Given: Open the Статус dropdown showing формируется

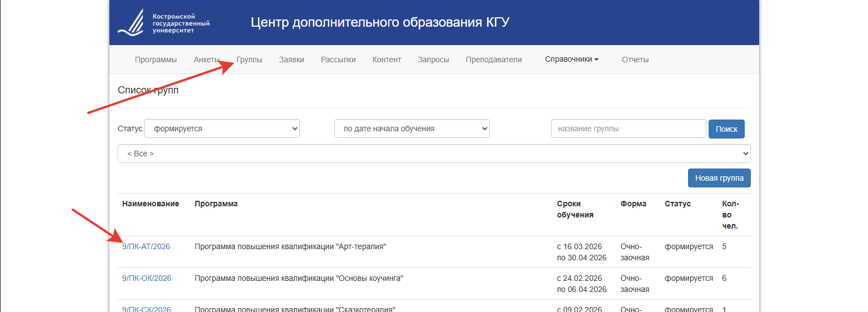Looking at the screenshot, I should pos(222,128).
